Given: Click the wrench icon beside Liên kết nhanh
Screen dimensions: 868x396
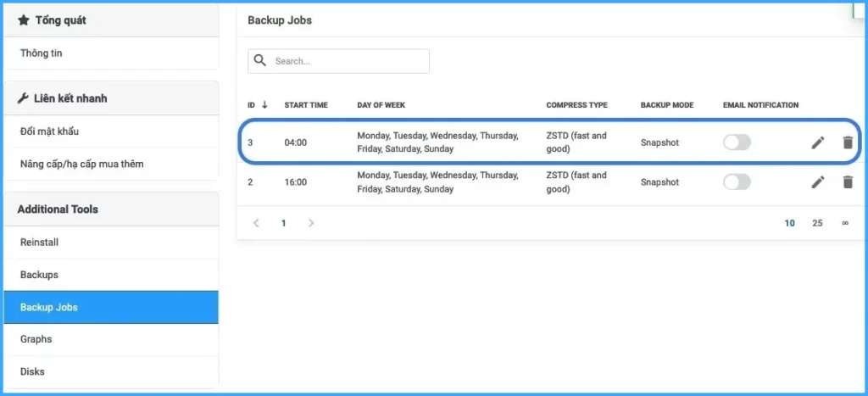Looking at the screenshot, I should tap(23, 98).
